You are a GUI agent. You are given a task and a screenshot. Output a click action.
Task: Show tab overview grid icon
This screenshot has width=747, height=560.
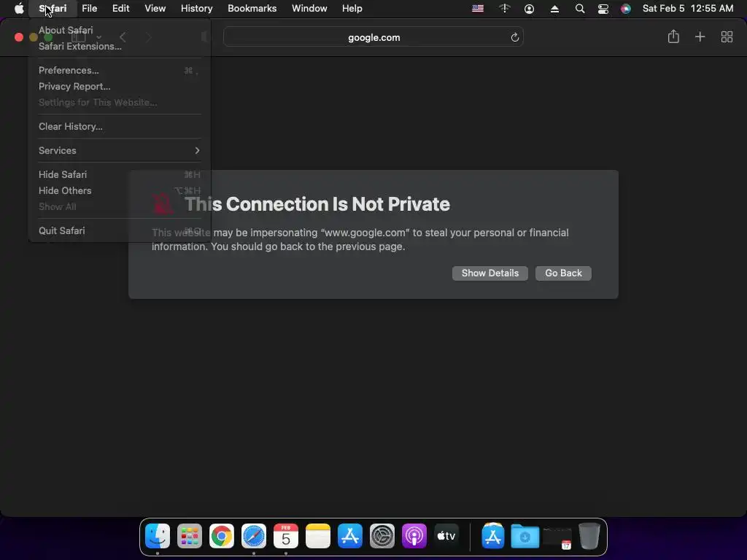click(727, 36)
